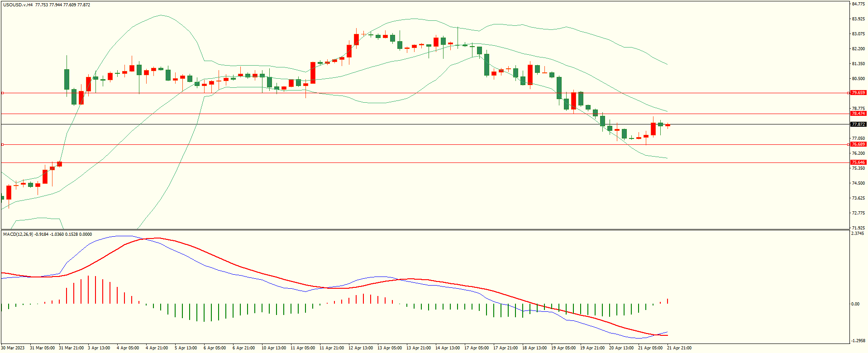Click the red 78.474 price level tag
This screenshot has width=868, height=353.
(x=858, y=114)
